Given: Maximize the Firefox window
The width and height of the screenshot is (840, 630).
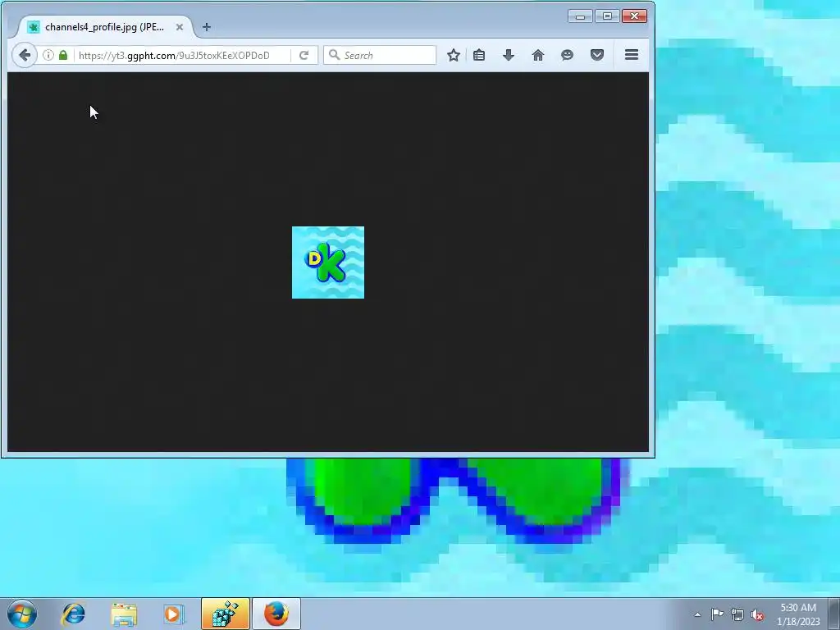Looking at the screenshot, I should coord(608,16).
